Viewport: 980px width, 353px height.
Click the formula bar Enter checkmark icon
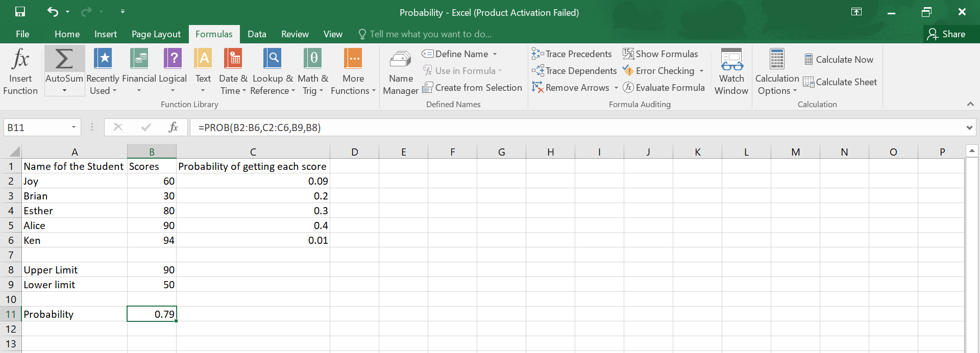[x=146, y=127]
